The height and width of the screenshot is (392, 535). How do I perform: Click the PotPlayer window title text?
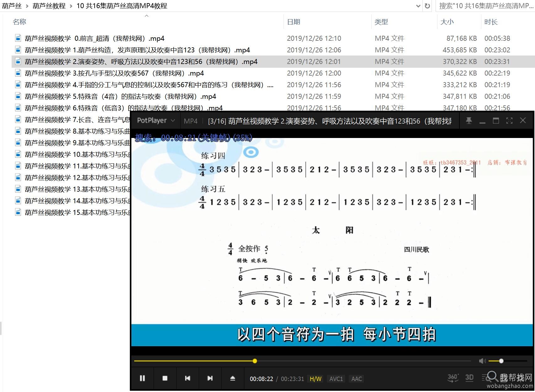pyautogui.click(x=330, y=121)
